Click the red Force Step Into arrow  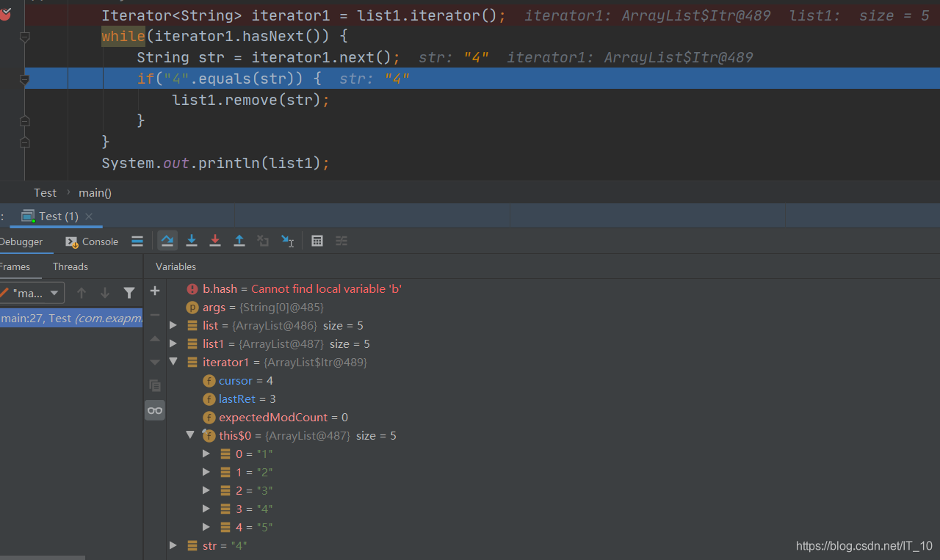click(x=215, y=241)
